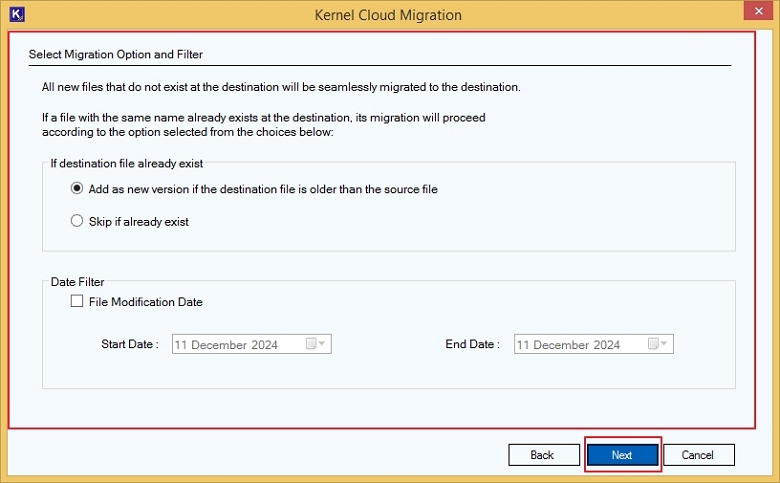The image size is (780, 483).
Task: Click the End Date field text
Action: 568,345
